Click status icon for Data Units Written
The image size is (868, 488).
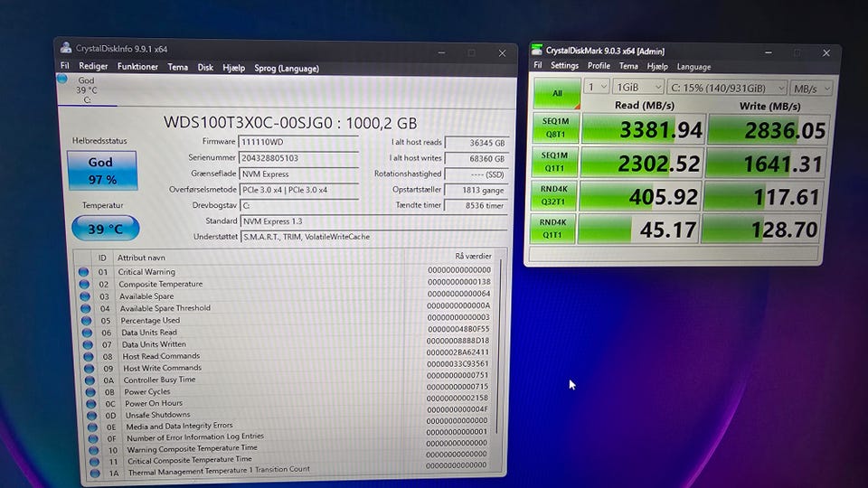(x=88, y=344)
